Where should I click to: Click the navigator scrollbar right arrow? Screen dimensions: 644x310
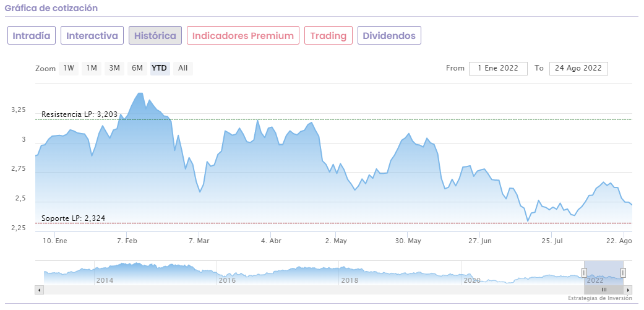(628, 290)
